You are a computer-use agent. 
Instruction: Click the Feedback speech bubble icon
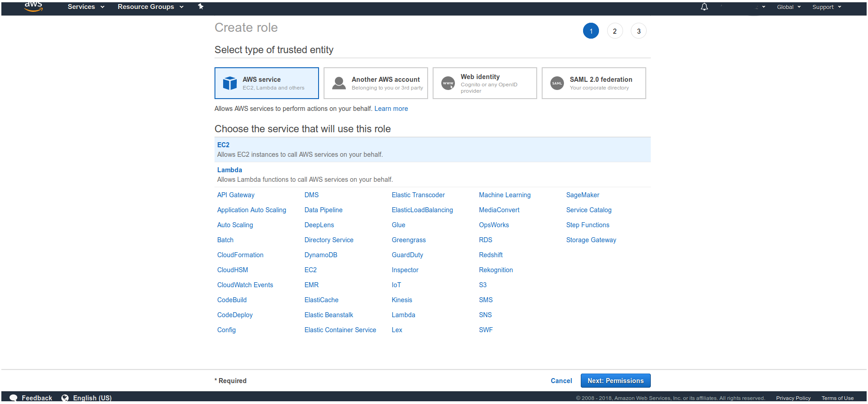14,398
